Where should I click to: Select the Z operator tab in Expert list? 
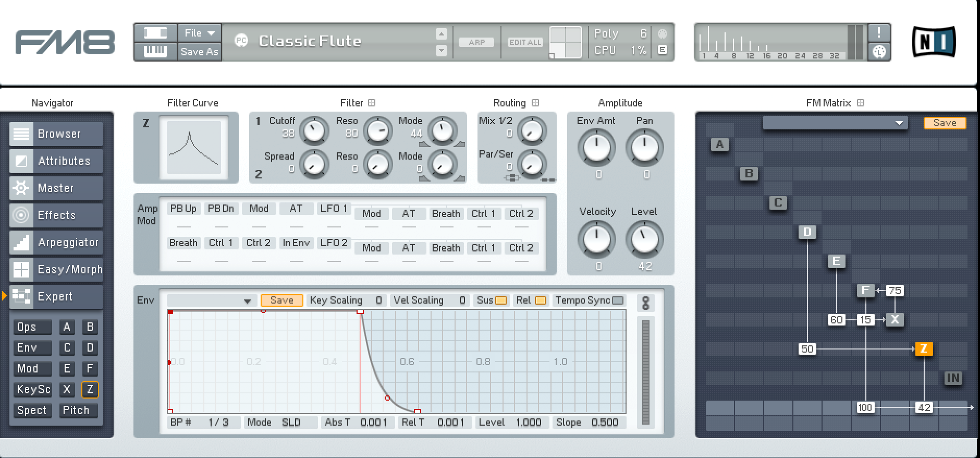pyautogui.click(x=90, y=389)
